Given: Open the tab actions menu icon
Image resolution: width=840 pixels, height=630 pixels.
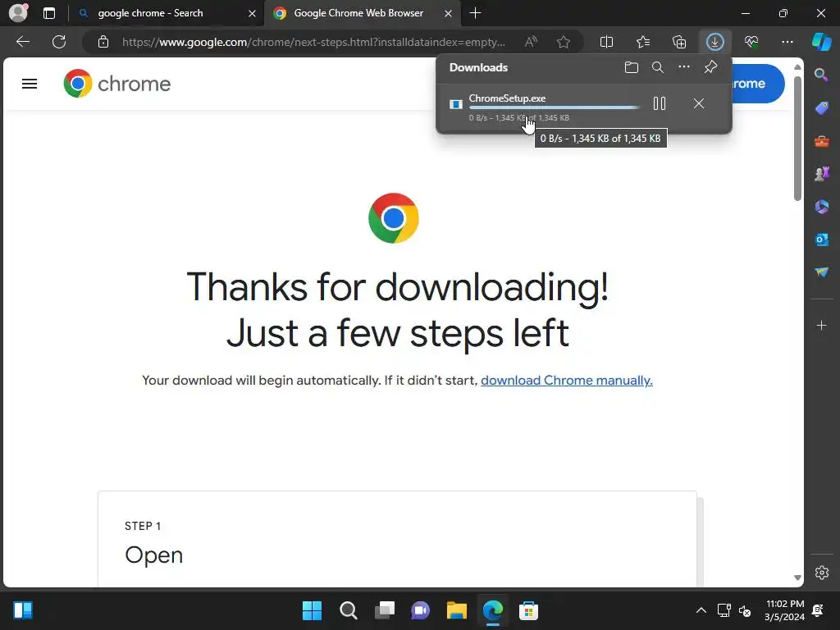Looking at the screenshot, I should point(49,13).
